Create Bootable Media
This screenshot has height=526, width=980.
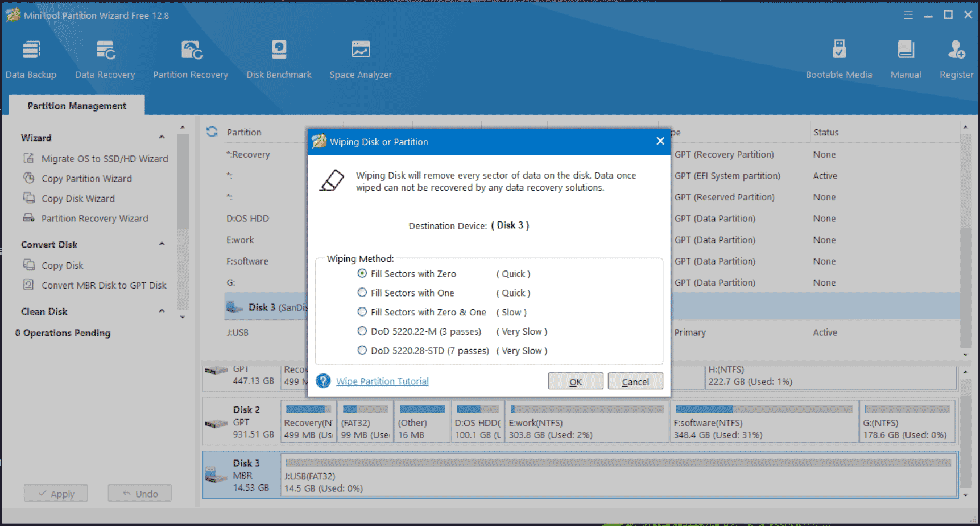click(839, 59)
